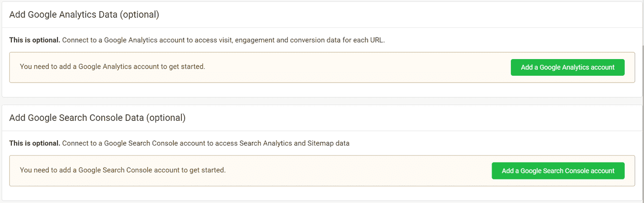Click '(optional)' in the Search Console Data heading

point(166,117)
